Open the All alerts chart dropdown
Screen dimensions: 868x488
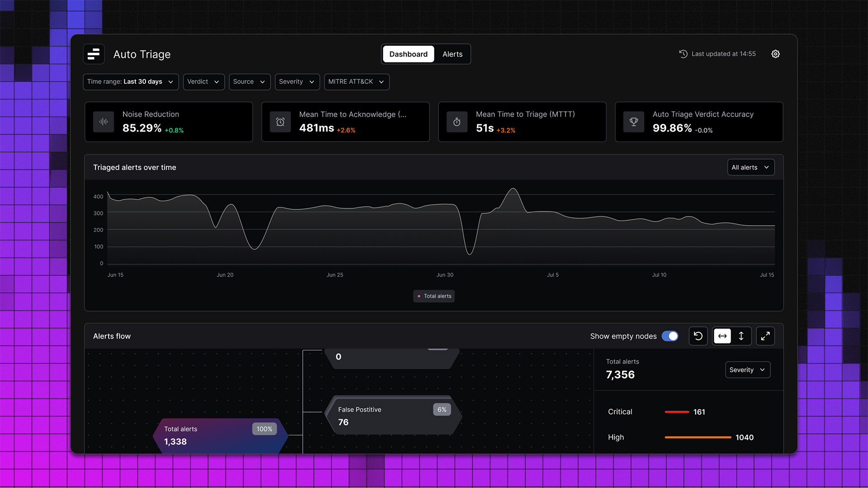[750, 167]
